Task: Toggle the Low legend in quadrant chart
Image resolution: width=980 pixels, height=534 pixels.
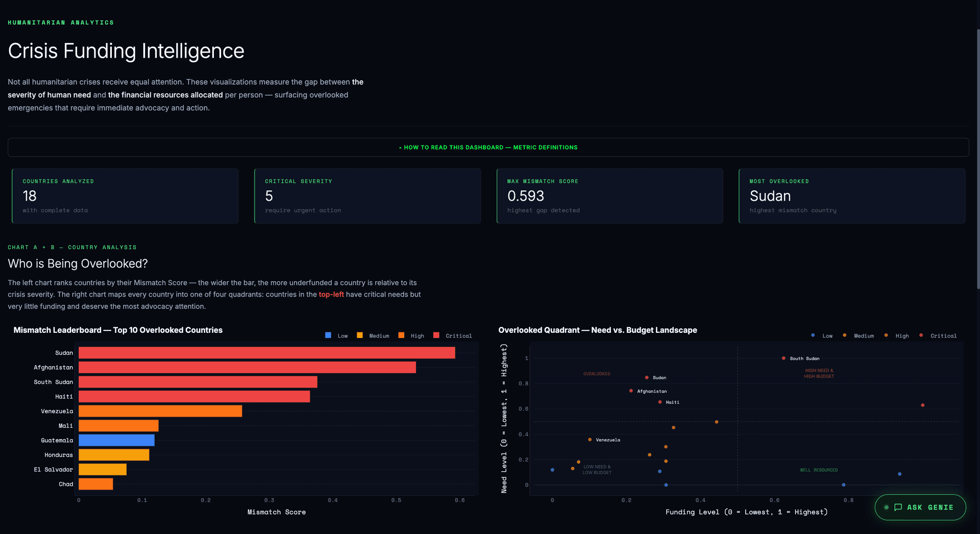Action: tap(813, 335)
